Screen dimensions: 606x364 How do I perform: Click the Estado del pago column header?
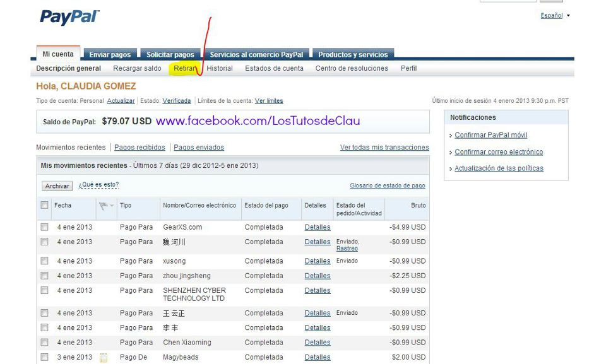pyautogui.click(x=266, y=205)
